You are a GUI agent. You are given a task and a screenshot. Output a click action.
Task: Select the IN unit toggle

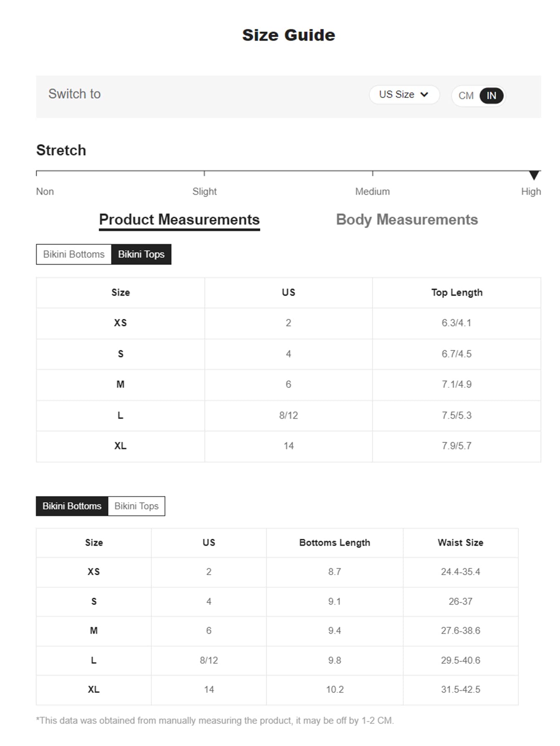pyautogui.click(x=491, y=96)
